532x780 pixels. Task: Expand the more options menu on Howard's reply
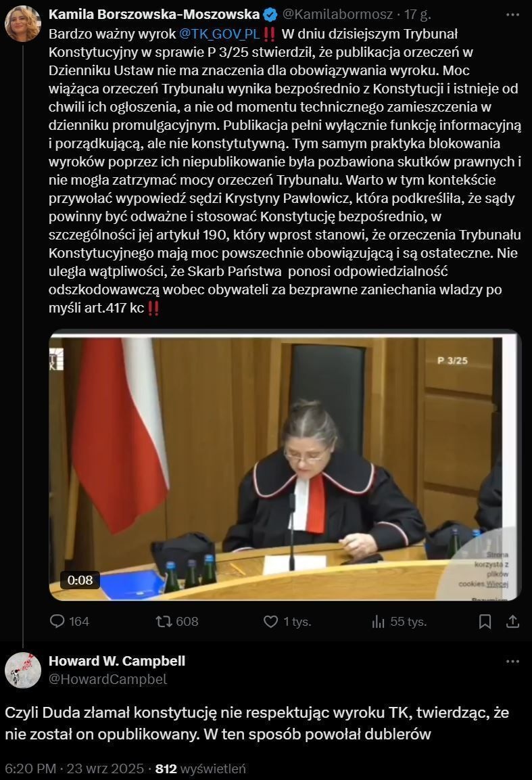tap(512, 662)
